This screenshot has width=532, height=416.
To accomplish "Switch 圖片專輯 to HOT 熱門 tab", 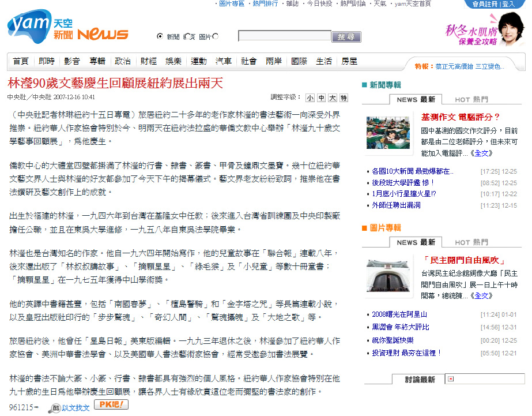I will click(x=470, y=242).
